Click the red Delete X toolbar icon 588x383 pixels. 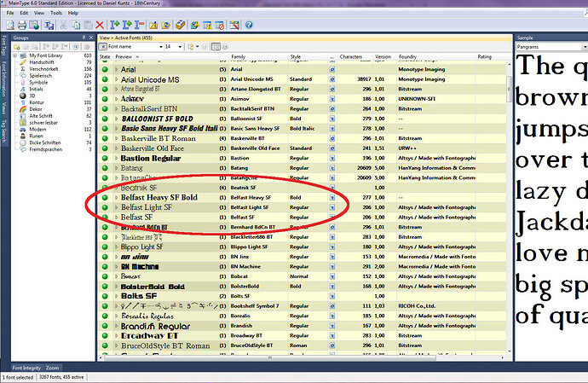pos(100,25)
